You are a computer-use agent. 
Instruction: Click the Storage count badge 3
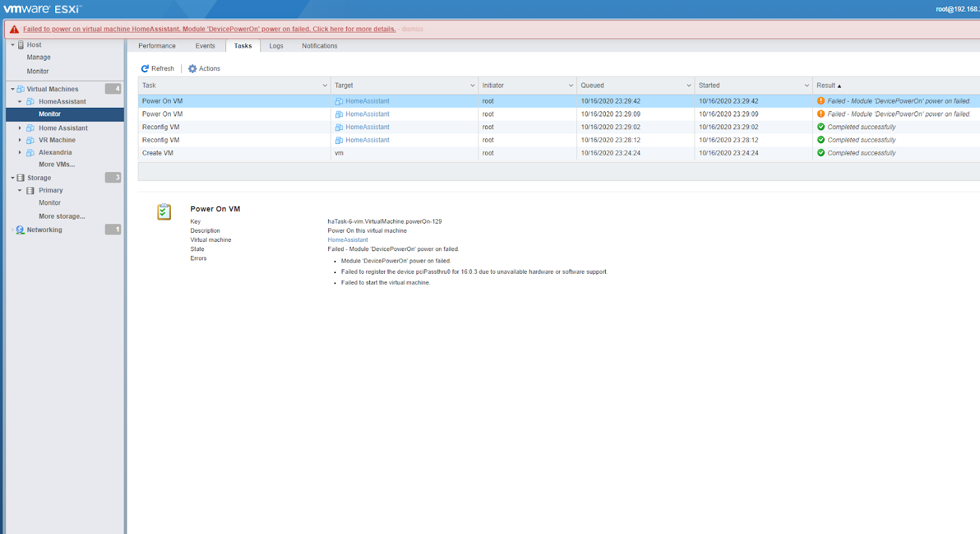(x=113, y=178)
